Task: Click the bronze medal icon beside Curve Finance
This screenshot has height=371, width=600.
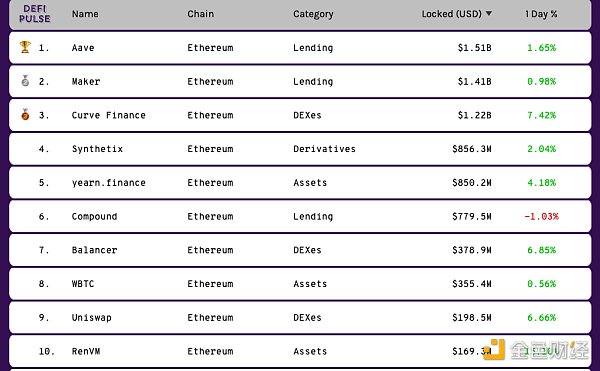Action: coord(25,114)
